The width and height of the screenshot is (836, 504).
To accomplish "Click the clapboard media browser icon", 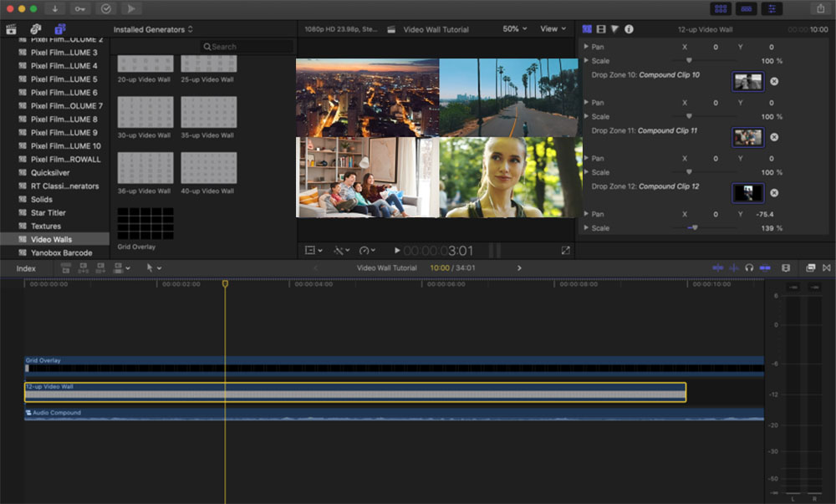I will click(12, 28).
